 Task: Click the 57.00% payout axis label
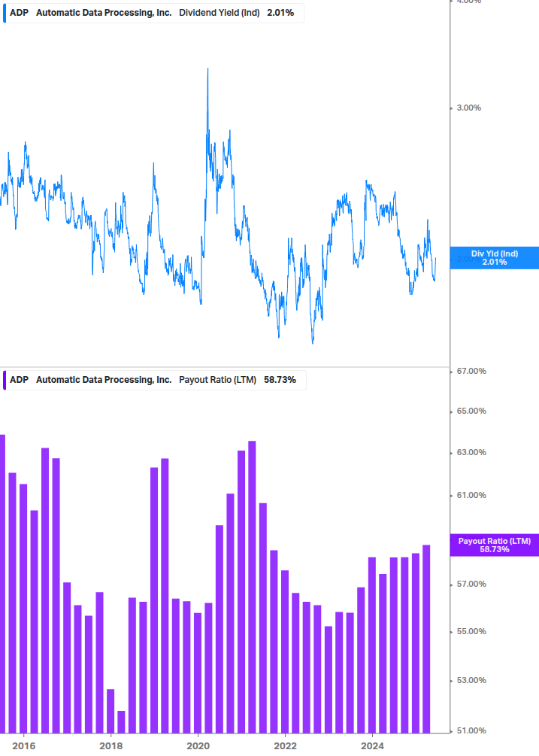click(x=471, y=584)
